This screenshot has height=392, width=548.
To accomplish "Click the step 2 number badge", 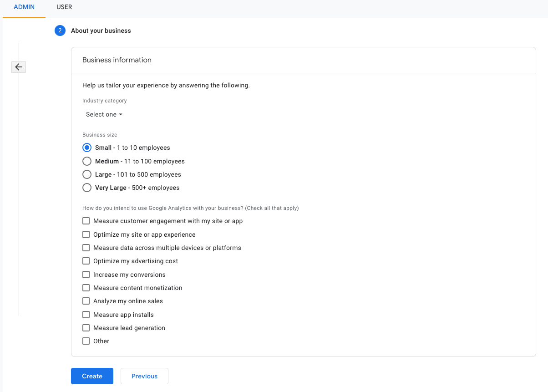I will tap(60, 31).
